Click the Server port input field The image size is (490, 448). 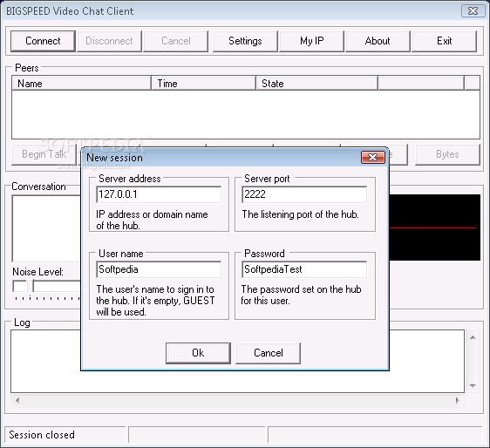[304, 194]
